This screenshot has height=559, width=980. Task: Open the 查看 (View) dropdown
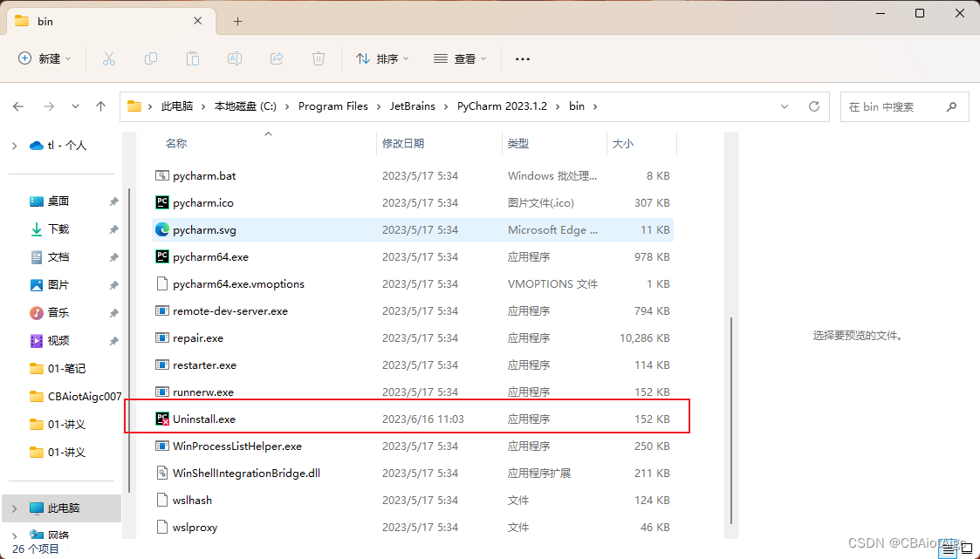[x=459, y=58]
